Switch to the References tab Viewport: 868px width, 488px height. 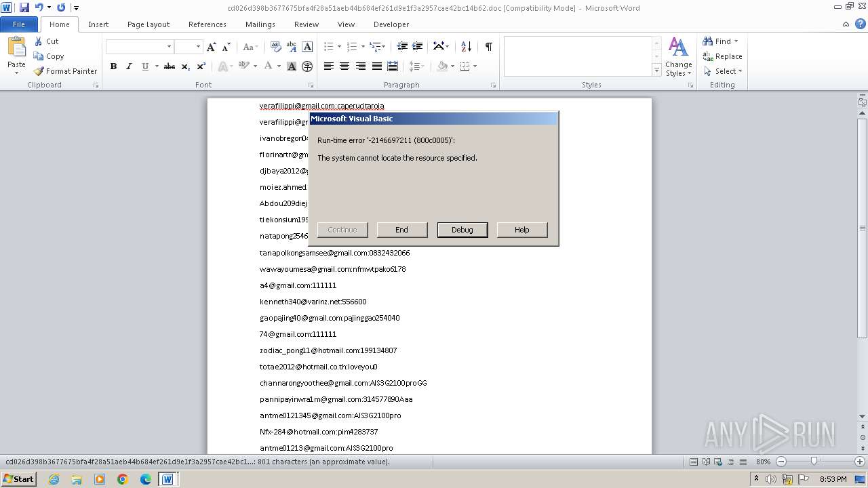click(x=208, y=24)
